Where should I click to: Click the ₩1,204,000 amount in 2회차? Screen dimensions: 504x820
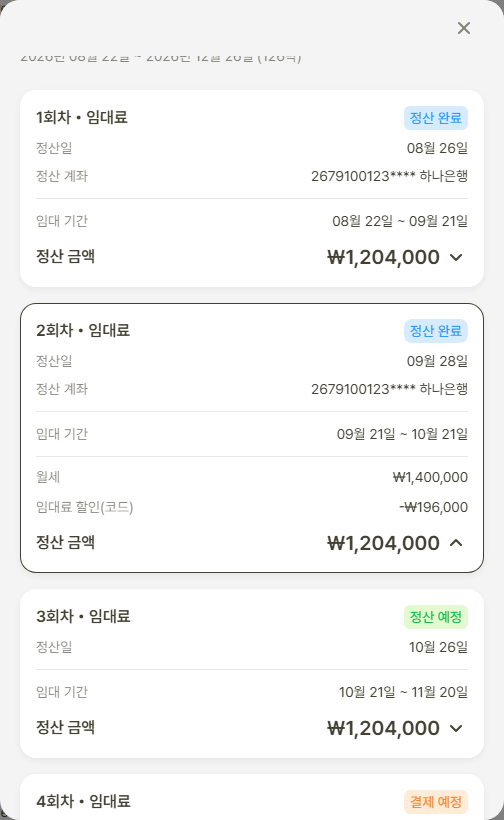(x=383, y=543)
